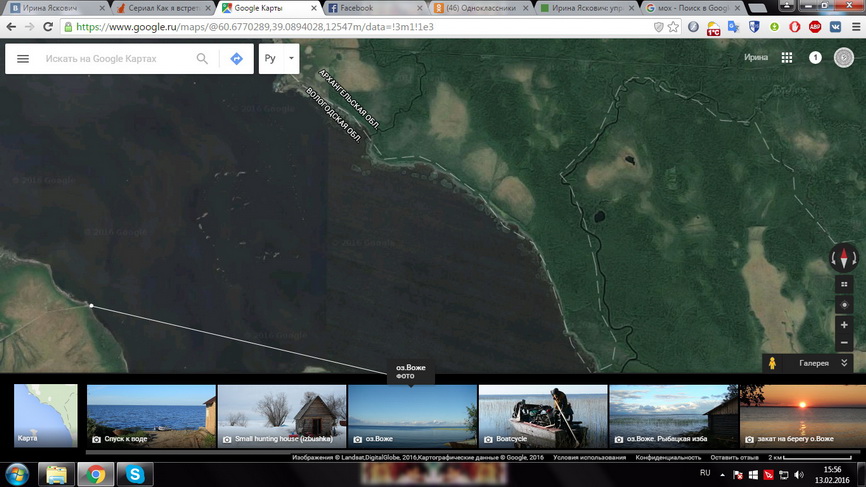The width and height of the screenshot is (866, 487).
Task: Open Skype from the taskbar
Action: point(134,474)
